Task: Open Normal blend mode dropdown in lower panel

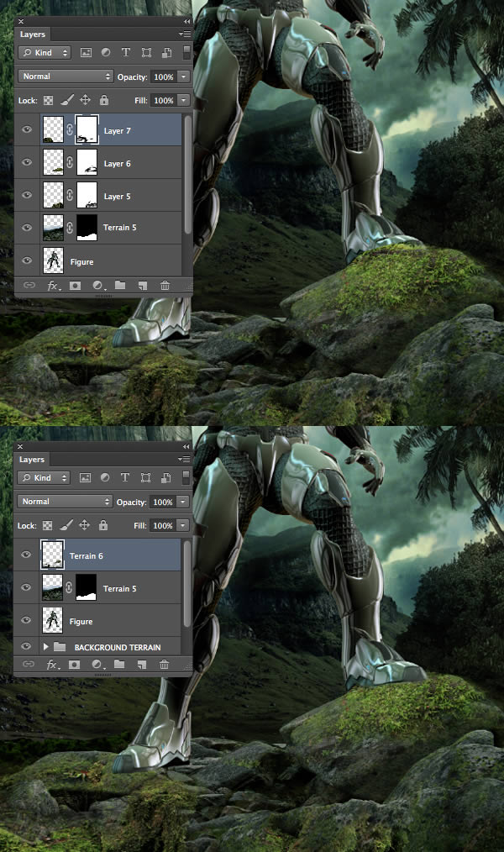Action: tap(65, 502)
